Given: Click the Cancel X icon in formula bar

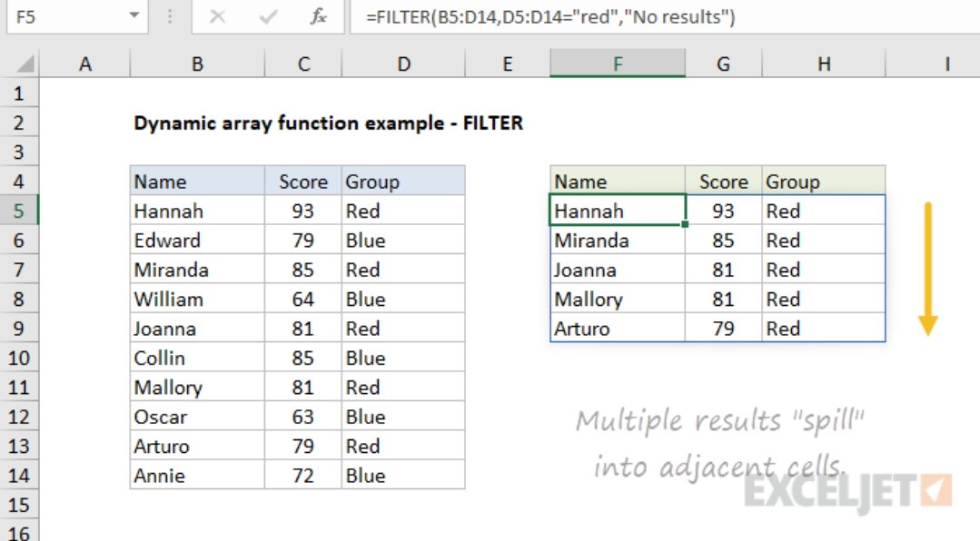Looking at the screenshot, I should tap(216, 16).
